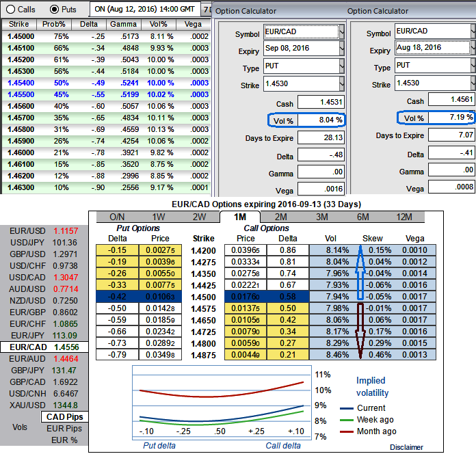476x454 pixels.
Task: Select the 1.45400 strike row
Action: tap(19, 83)
